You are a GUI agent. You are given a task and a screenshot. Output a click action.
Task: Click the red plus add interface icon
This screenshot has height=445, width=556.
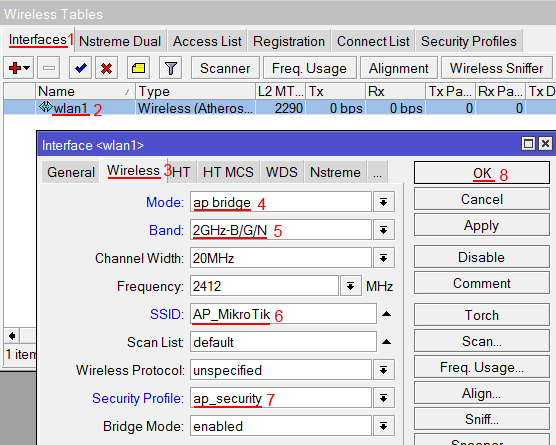pos(19,68)
